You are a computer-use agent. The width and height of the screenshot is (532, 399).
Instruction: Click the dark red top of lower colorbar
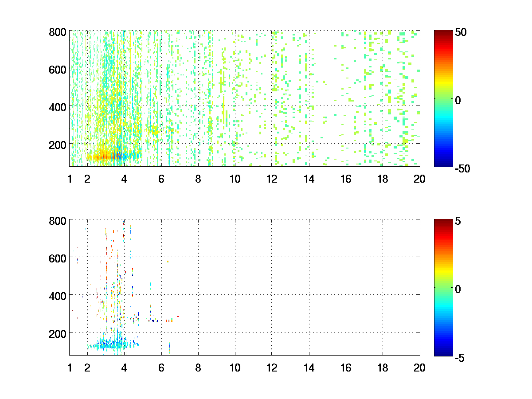pyautogui.click(x=443, y=221)
